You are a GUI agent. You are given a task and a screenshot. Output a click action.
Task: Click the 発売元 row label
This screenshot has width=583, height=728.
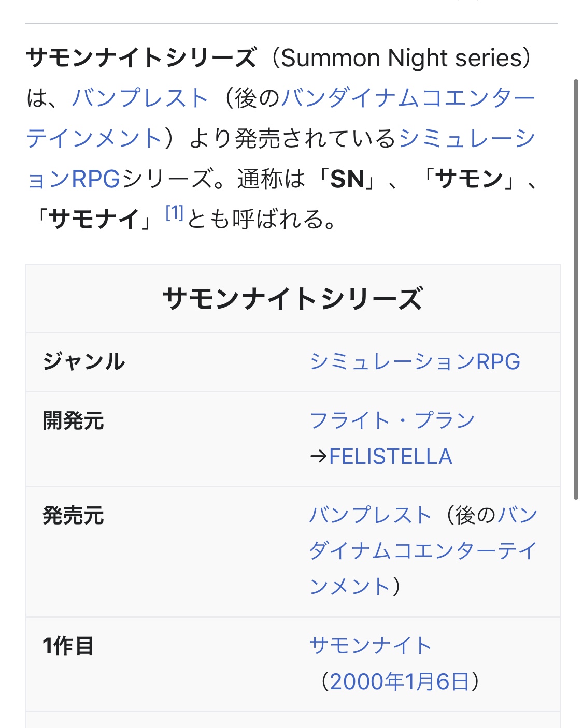tap(74, 516)
